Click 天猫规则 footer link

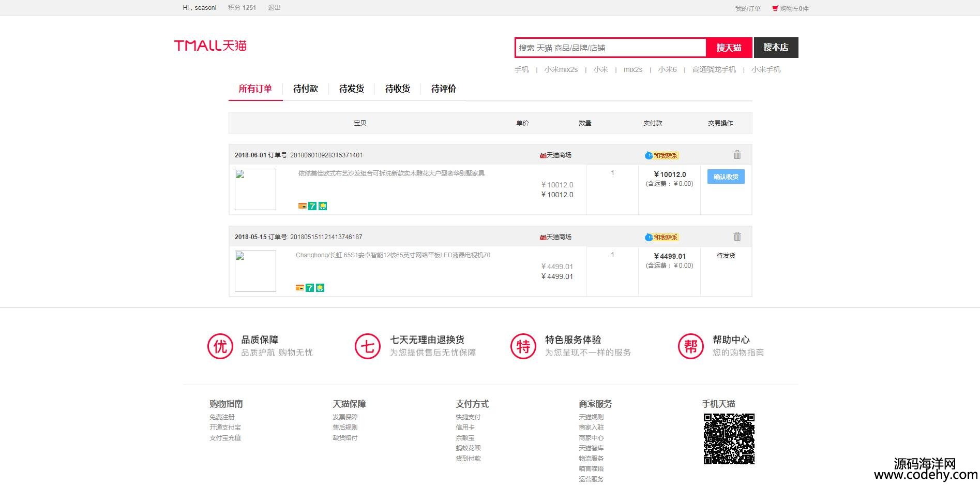click(x=591, y=417)
